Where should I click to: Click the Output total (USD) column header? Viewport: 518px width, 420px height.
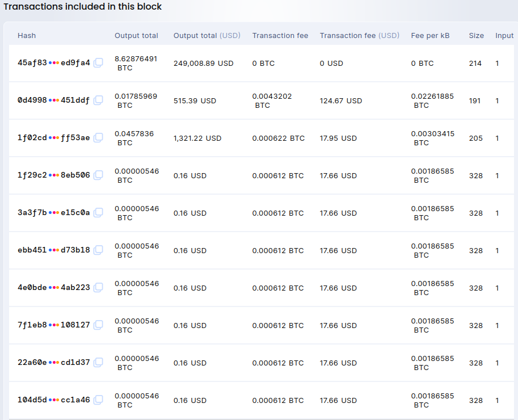click(x=207, y=35)
